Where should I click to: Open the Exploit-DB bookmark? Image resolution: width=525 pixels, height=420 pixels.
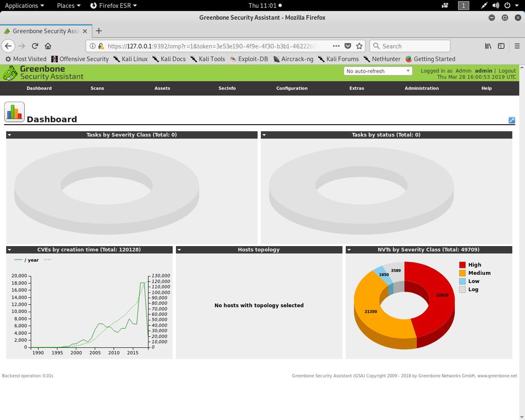coord(249,59)
